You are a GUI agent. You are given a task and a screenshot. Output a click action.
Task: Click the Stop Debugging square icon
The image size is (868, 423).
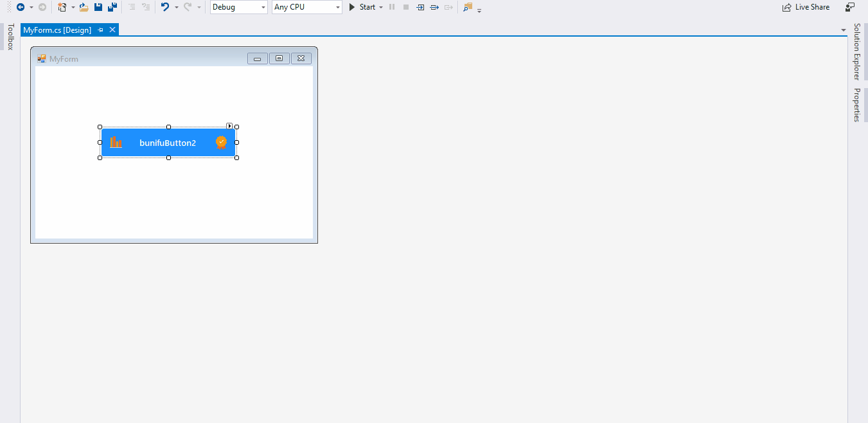(x=406, y=7)
